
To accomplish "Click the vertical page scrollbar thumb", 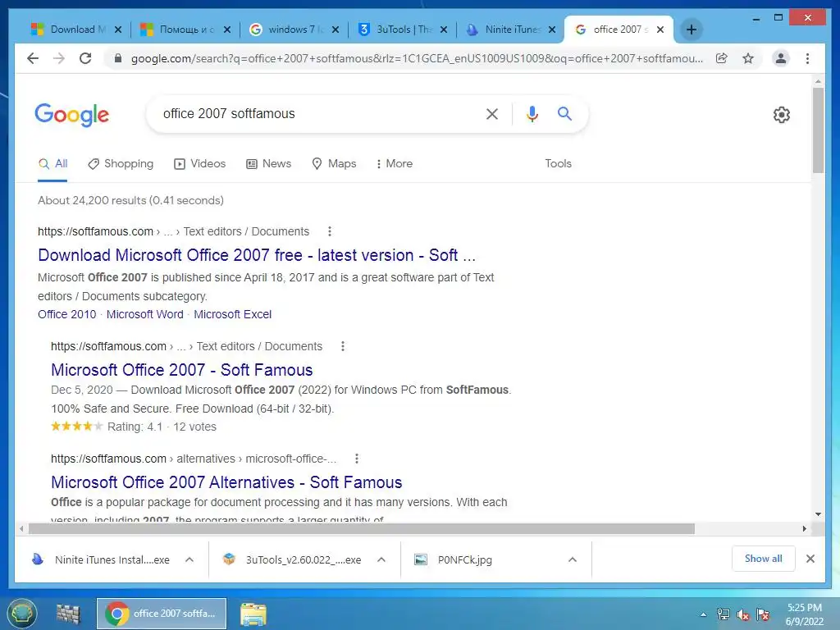I will 818,130.
